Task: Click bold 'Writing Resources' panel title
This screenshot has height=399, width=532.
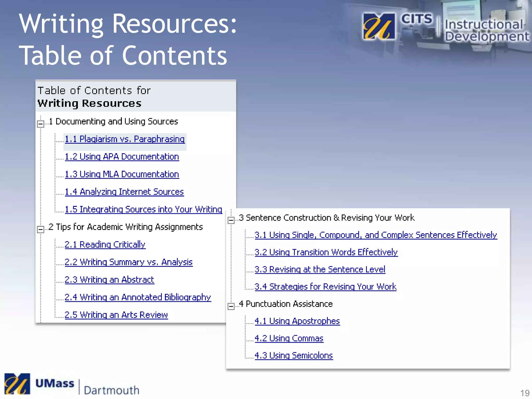Action: (89, 103)
